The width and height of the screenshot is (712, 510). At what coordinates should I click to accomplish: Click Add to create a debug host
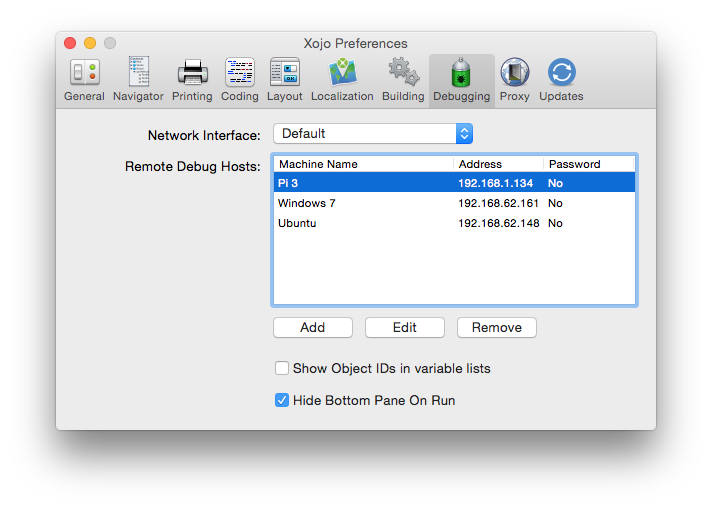pos(313,327)
